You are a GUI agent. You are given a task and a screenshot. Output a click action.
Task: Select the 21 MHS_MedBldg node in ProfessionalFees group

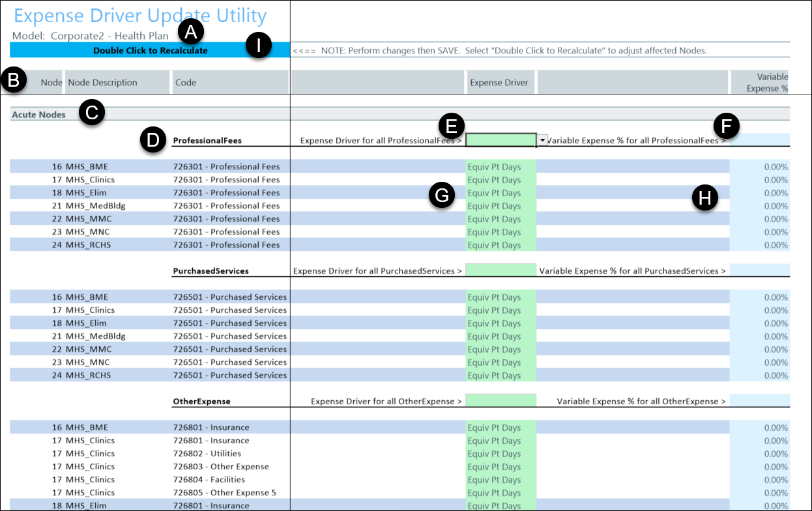(89, 205)
